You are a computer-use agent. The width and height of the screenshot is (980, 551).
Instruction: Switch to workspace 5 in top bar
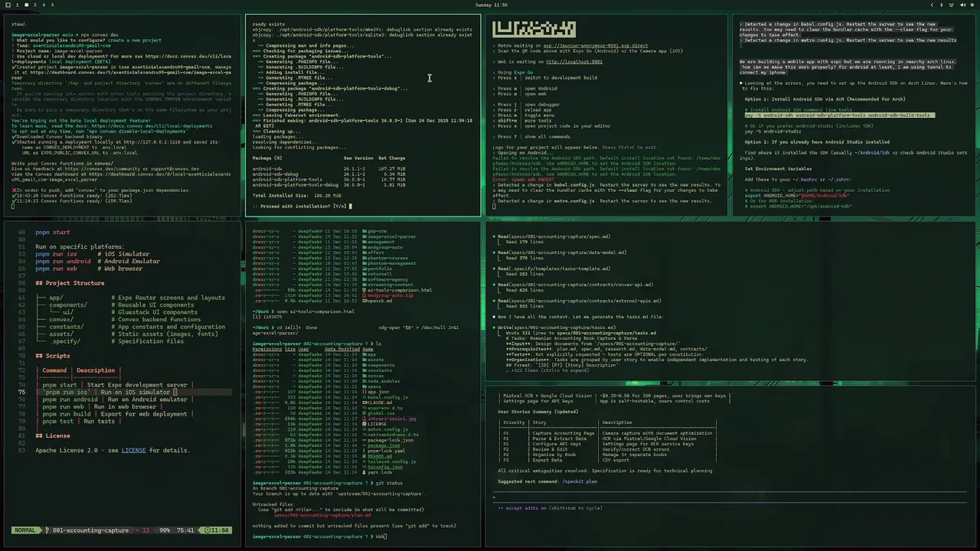[52, 5]
